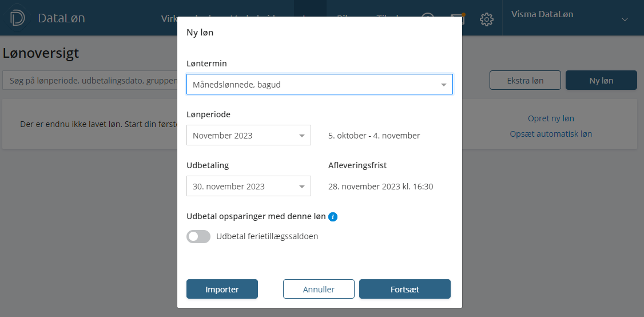Open the Opsæt automatisk løn link
Viewport: 644px width, 317px height.
[x=550, y=134]
